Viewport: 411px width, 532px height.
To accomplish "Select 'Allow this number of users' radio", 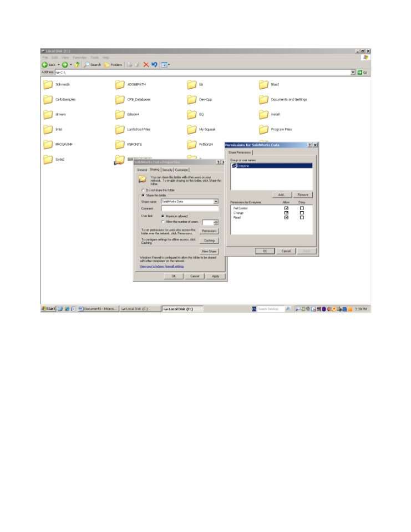I will [163, 222].
